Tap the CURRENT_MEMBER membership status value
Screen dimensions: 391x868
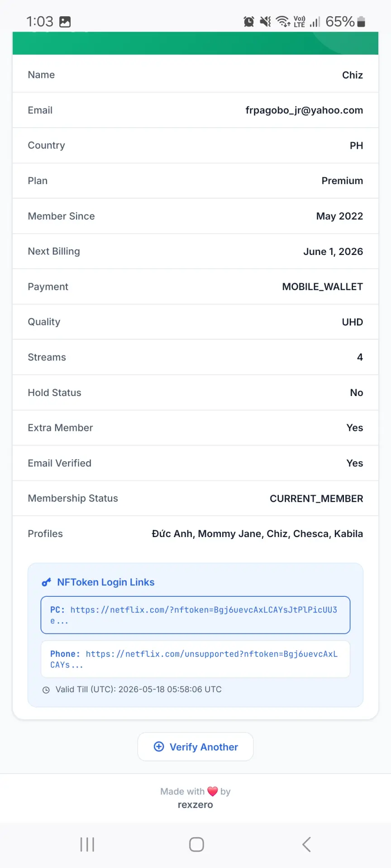click(x=316, y=498)
